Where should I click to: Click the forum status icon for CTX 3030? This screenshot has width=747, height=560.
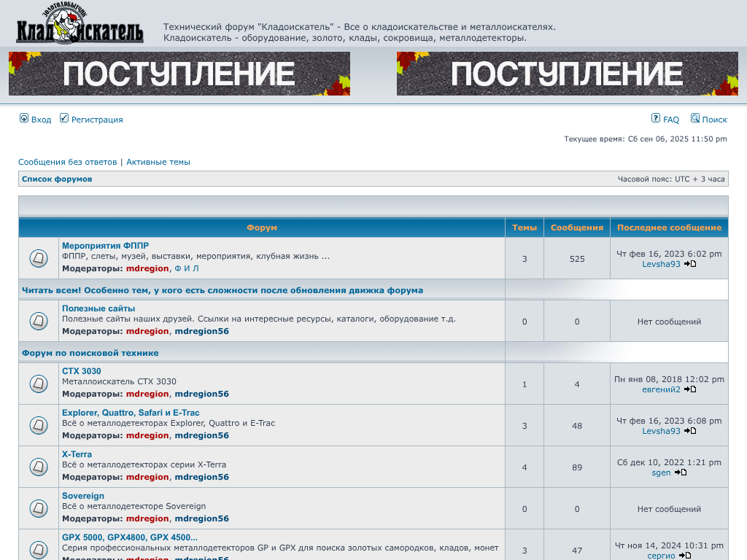point(39,383)
